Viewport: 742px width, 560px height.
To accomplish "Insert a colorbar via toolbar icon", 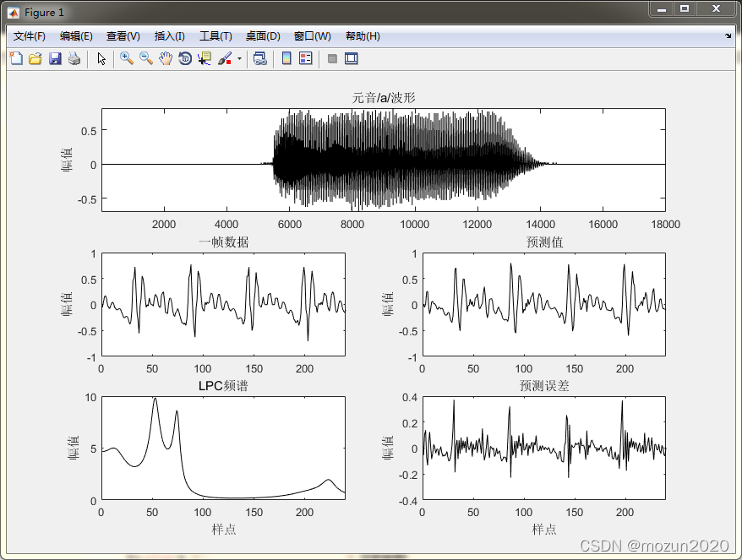I will pos(286,58).
